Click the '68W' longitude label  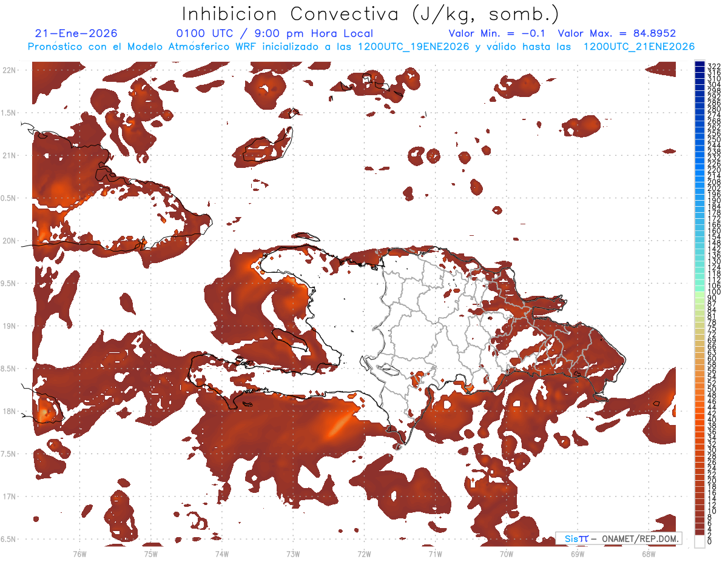click(649, 554)
